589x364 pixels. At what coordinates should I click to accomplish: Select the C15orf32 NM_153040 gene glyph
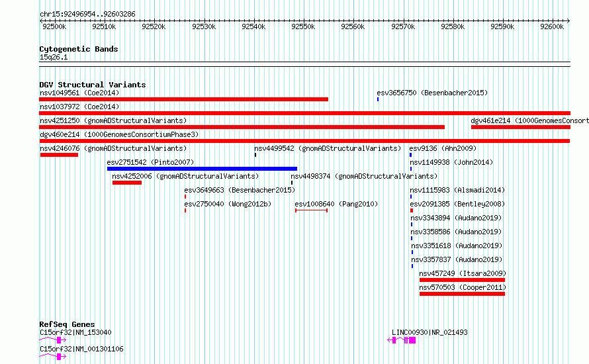[x=53, y=340]
